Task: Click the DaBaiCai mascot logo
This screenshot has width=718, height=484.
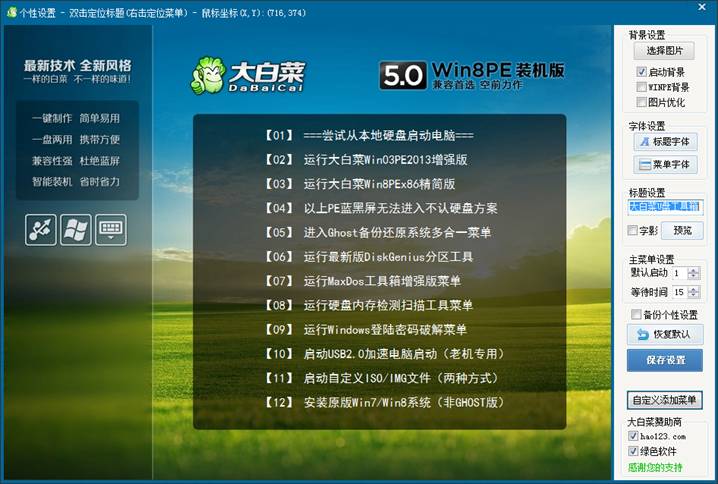Action: click(209, 76)
